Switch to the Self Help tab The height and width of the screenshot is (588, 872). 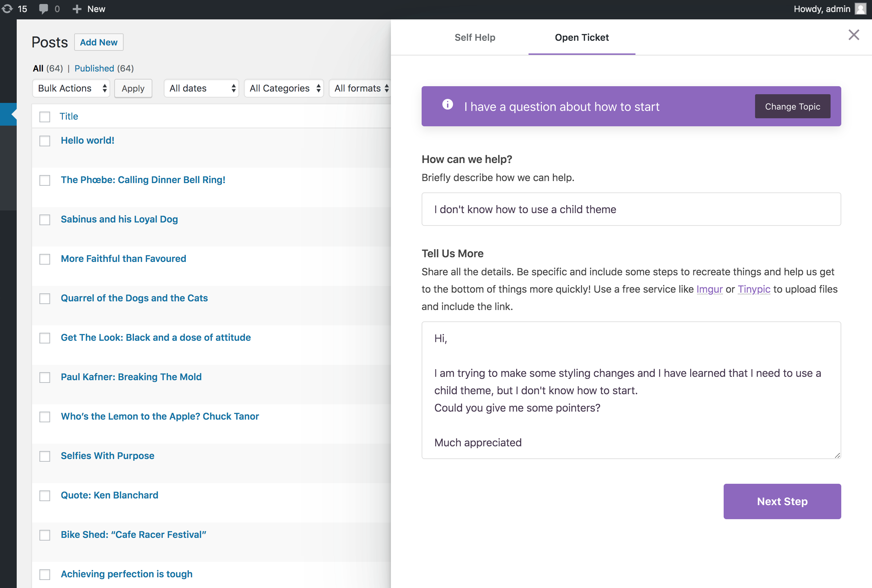point(475,37)
